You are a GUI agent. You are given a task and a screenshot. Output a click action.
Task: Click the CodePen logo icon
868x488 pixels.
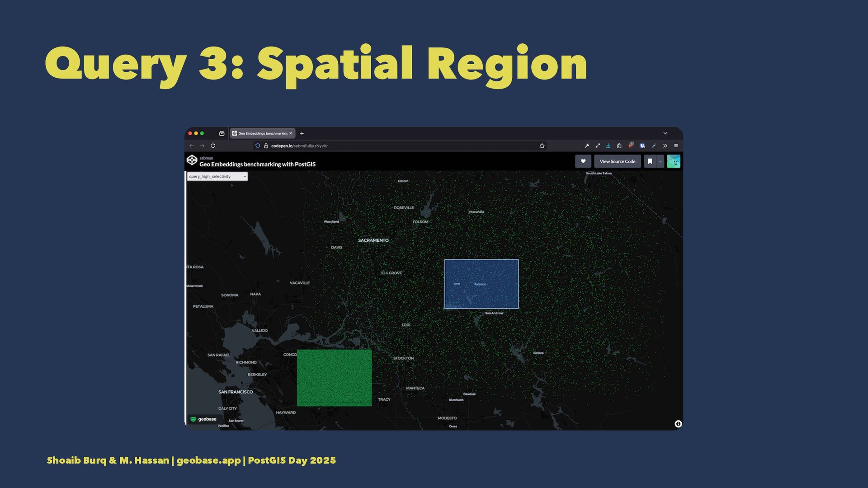192,160
